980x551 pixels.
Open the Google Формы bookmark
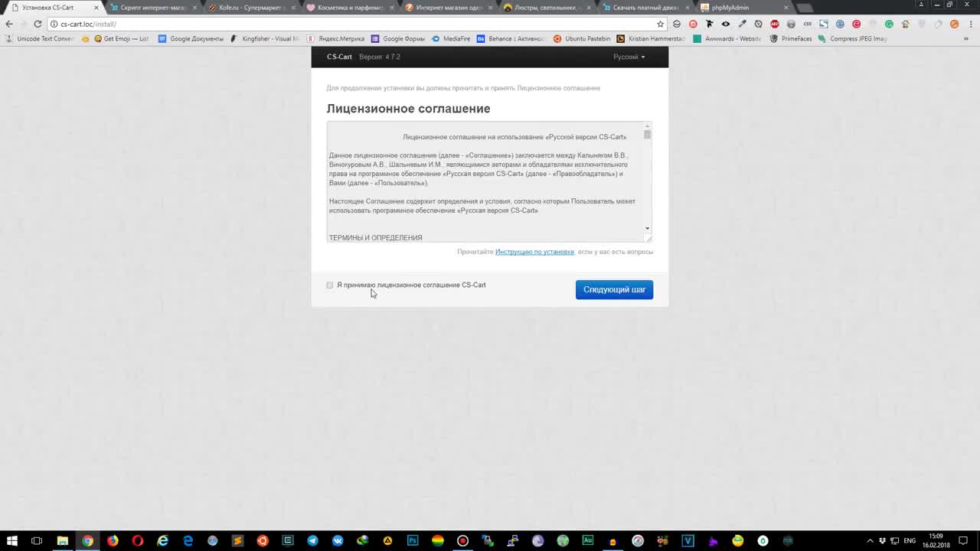point(397,38)
